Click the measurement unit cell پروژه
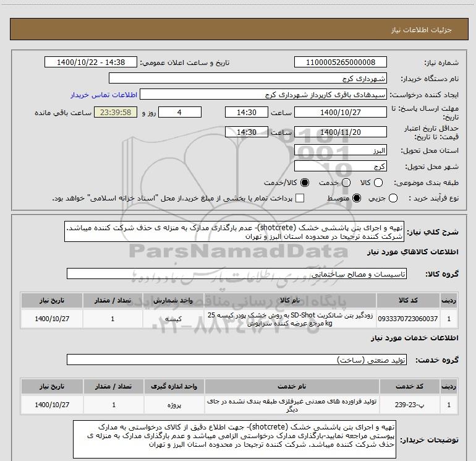Screen dimensions: 476x461 point(174,405)
